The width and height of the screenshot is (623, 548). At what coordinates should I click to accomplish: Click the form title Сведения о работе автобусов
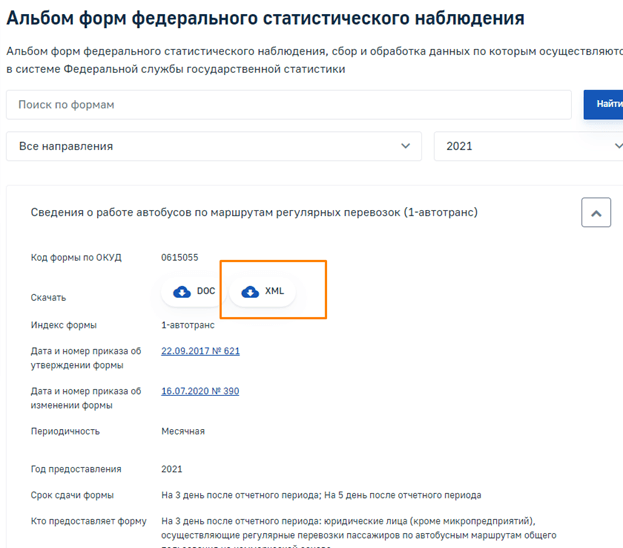[254, 213]
